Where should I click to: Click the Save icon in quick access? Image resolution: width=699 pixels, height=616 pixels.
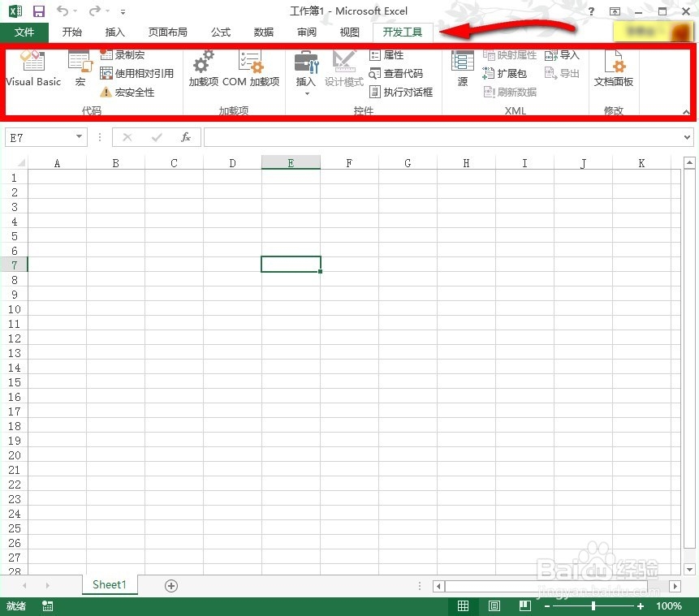pyautogui.click(x=39, y=11)
